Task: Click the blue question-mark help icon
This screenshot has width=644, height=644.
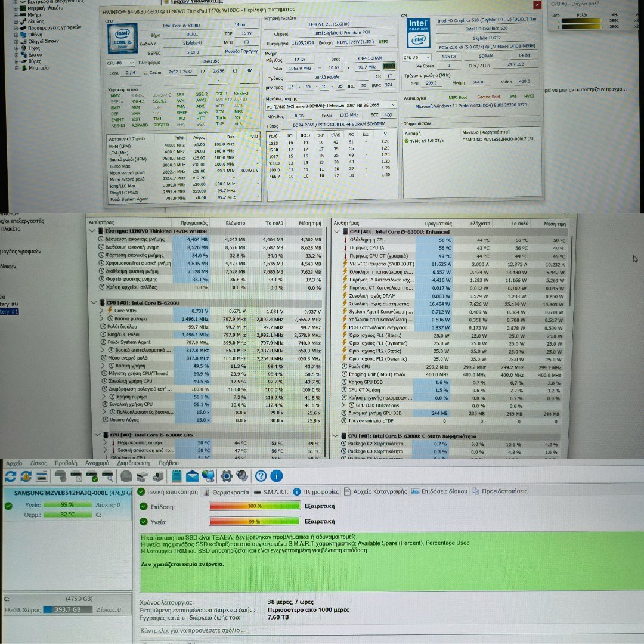Action: (x=261, y=476)
